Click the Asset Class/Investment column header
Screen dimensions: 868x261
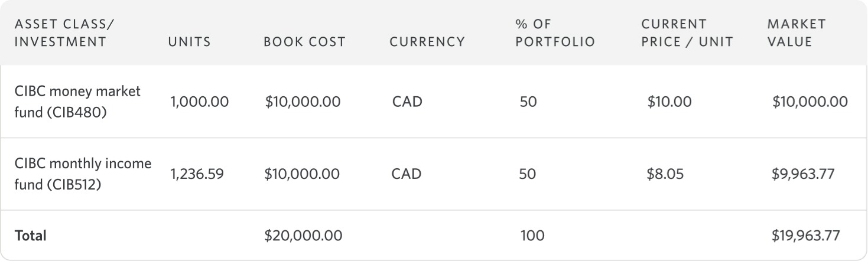coord(60,33)
